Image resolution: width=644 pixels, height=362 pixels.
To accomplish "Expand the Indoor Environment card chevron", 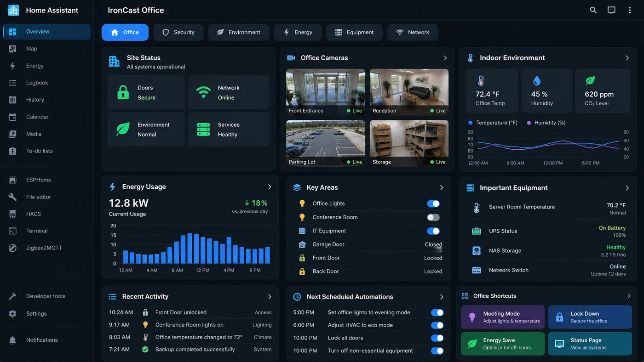I will [627, 58].
